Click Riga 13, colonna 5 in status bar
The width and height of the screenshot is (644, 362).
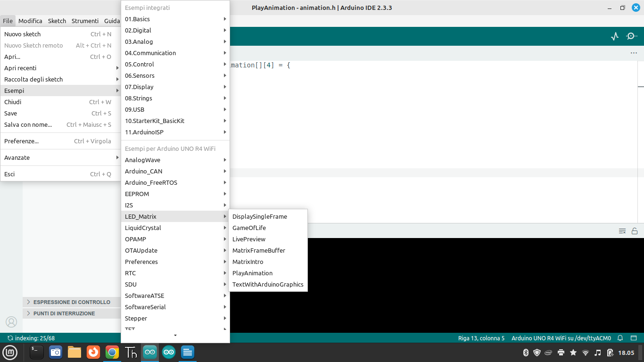coord(481,338)
